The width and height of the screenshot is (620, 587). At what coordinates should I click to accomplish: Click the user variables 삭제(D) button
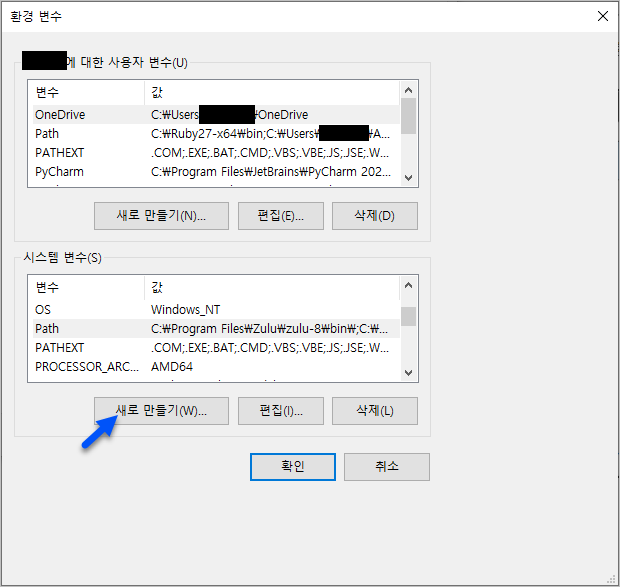click(x=375, y=216)
